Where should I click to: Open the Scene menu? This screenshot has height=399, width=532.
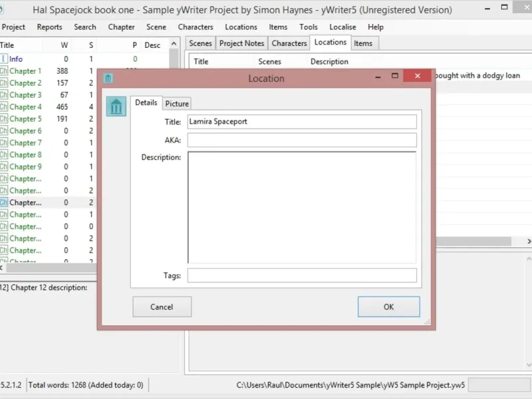coord(156,27)
